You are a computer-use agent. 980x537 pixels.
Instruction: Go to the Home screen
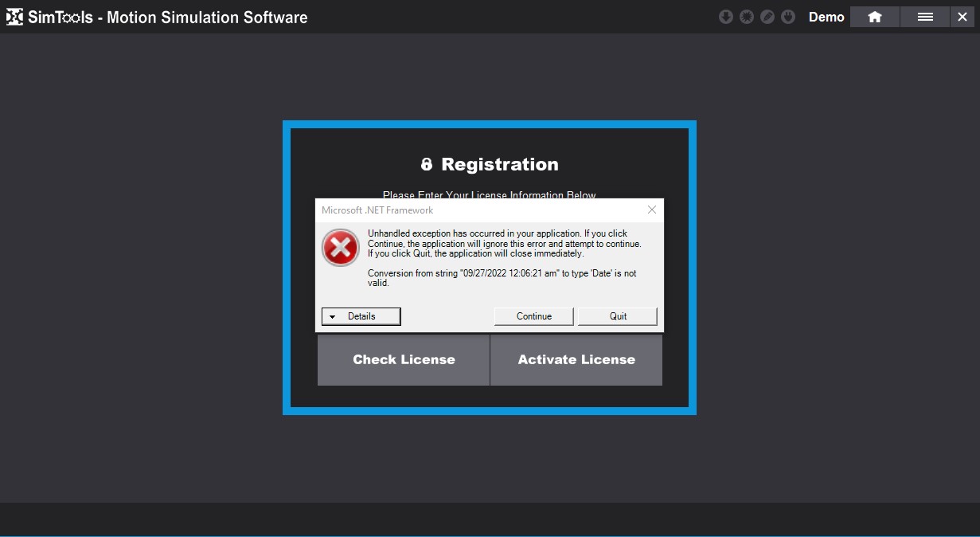click(875, 17)
